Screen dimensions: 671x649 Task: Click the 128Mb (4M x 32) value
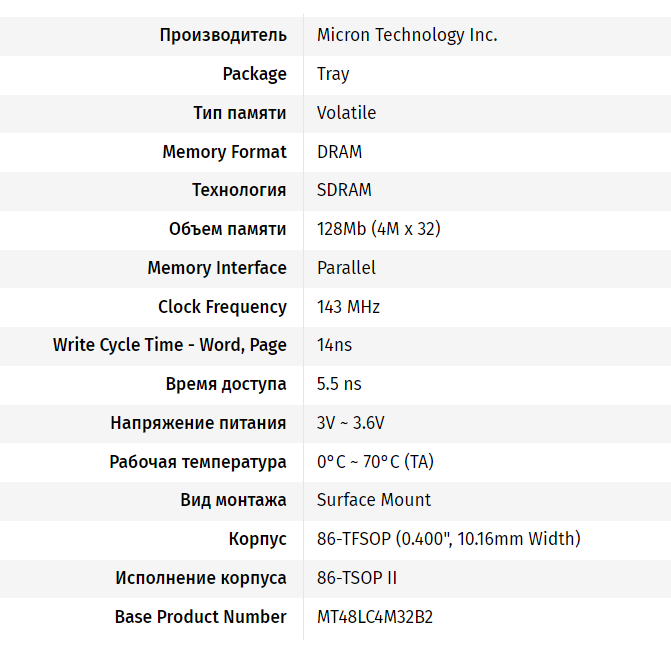coord(378,229)
